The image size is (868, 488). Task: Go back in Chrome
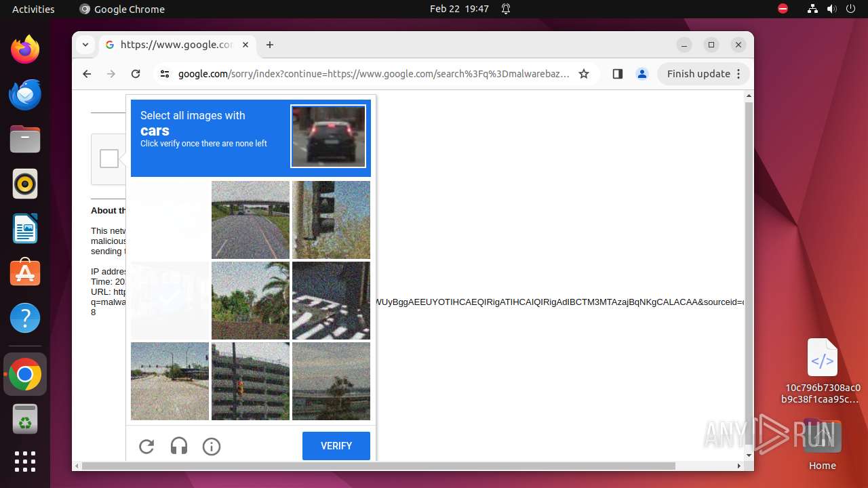[x=87, y=74]
